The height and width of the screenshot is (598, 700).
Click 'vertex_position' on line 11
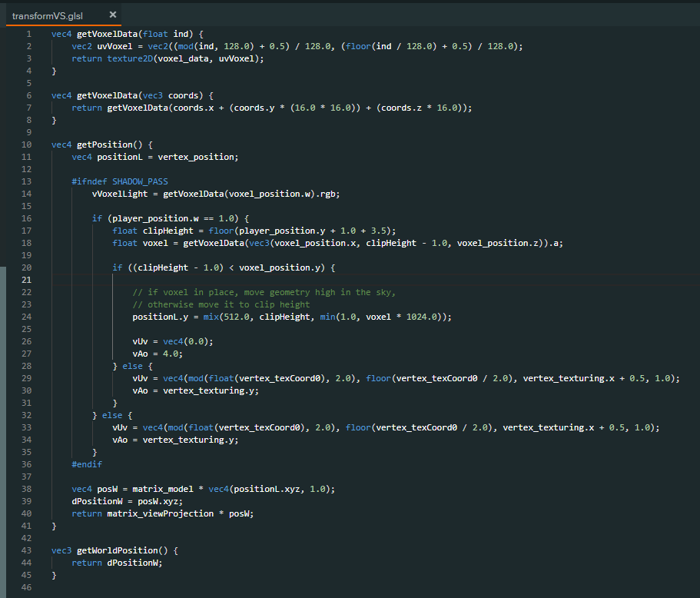(x=196, y=158)
